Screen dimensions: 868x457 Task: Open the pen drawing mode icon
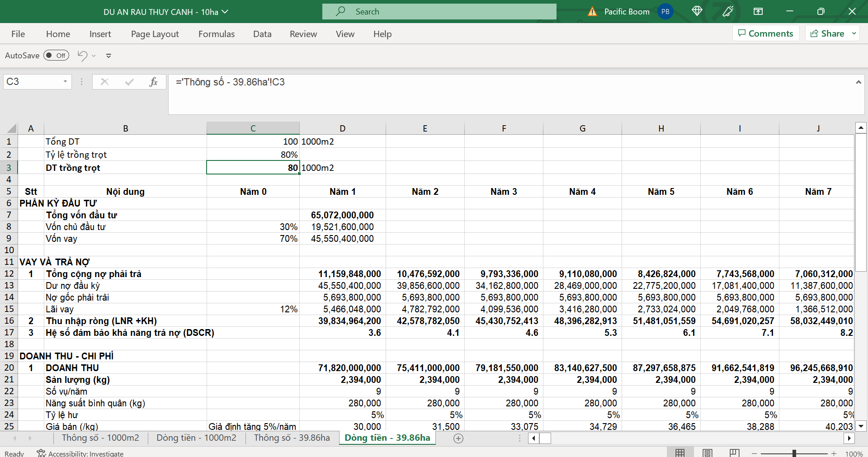pyautogui.click(x=728, y=11)
